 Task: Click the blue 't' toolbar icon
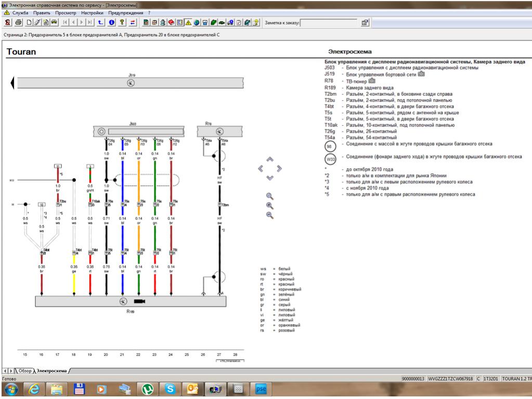(101, 22)
